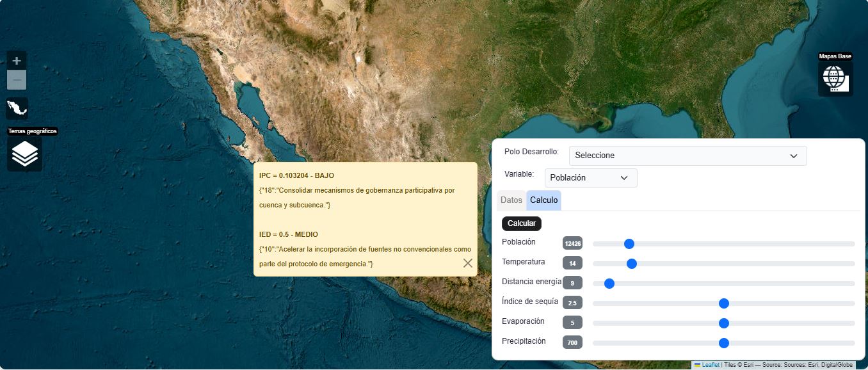Click the Mexico outline icon to reset view

[x=16, y=108]
